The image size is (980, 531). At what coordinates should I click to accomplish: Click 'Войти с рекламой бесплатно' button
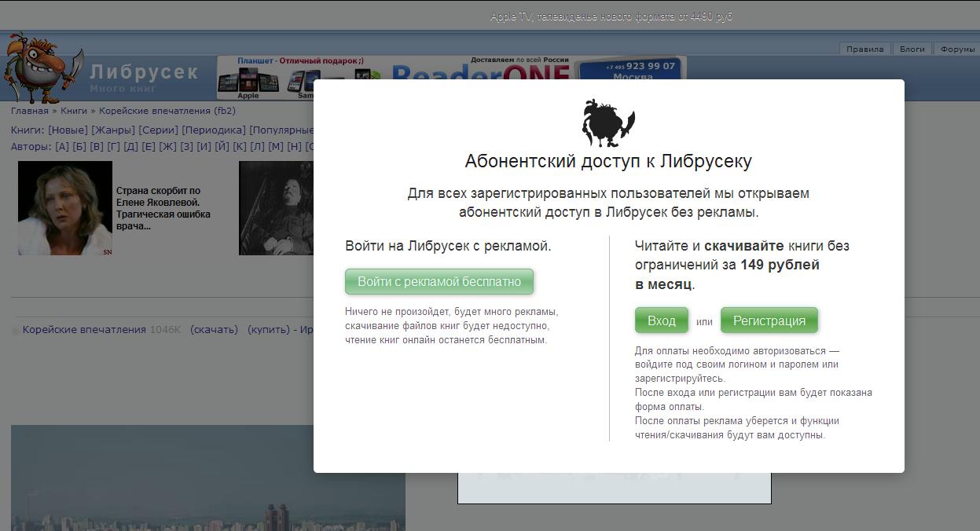[439, 281]
